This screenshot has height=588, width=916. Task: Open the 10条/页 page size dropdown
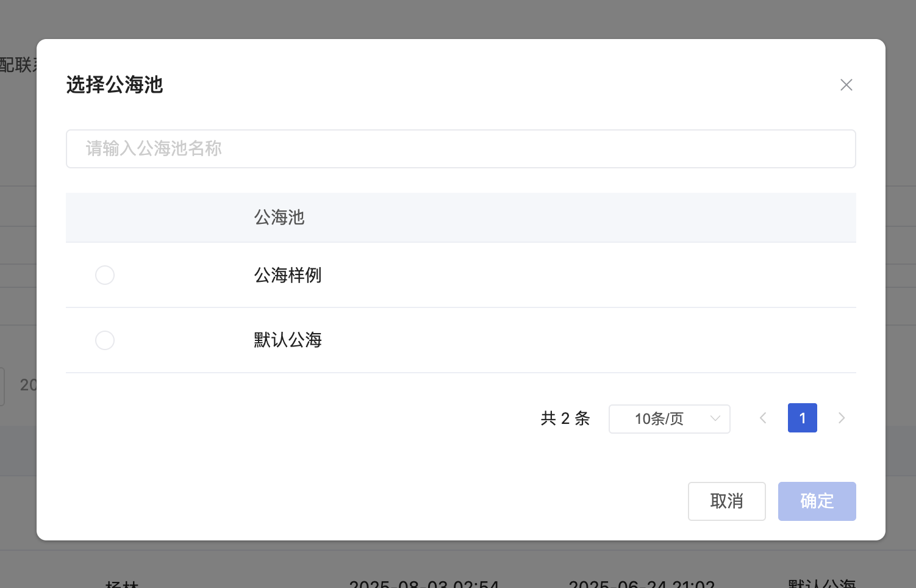click(x=669, y=419)
